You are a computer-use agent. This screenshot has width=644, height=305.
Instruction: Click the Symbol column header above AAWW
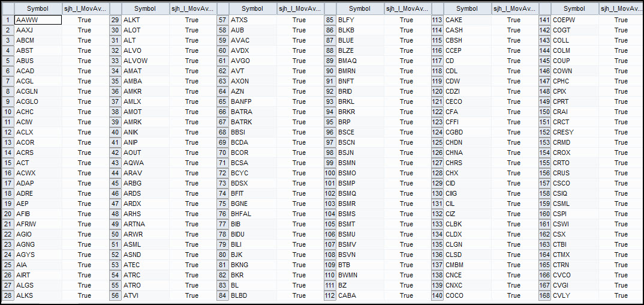click(38, 8)
